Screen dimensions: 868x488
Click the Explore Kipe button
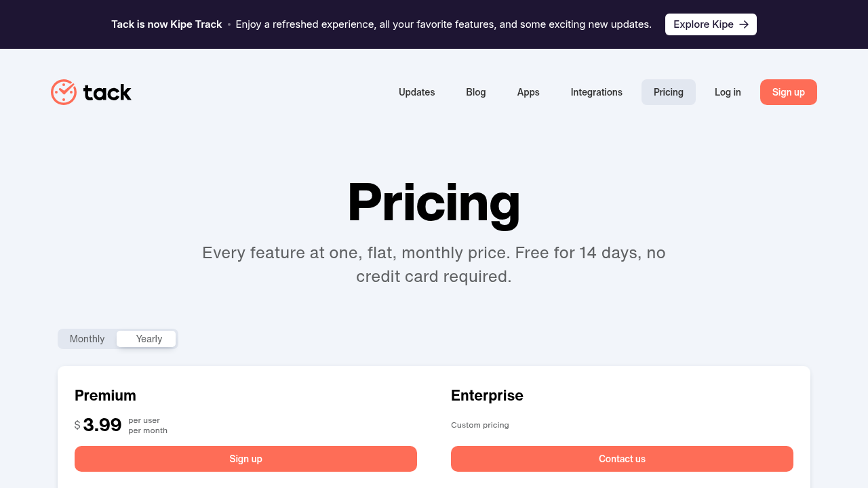[x=711, y=24]
